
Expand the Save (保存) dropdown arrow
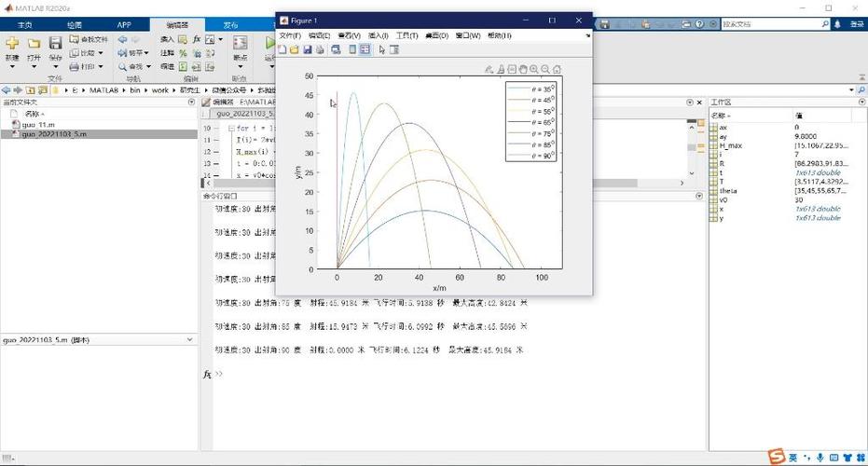click(55, 66)
